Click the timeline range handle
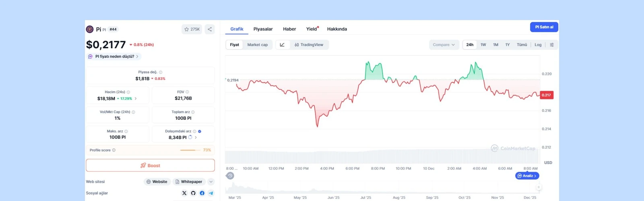The height and width of the screenshot is (201, 644). coord(539,187)
